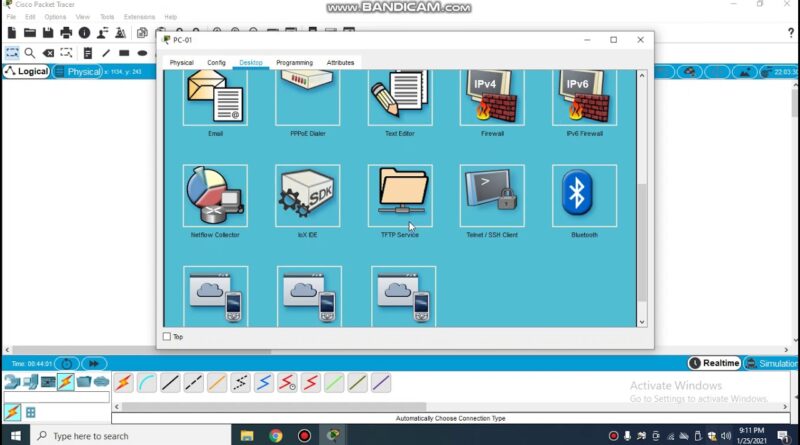The image size is (800, 445).
Task: Switch to Realtime mode
Action: pyautogui.click(x=714, y=363)
